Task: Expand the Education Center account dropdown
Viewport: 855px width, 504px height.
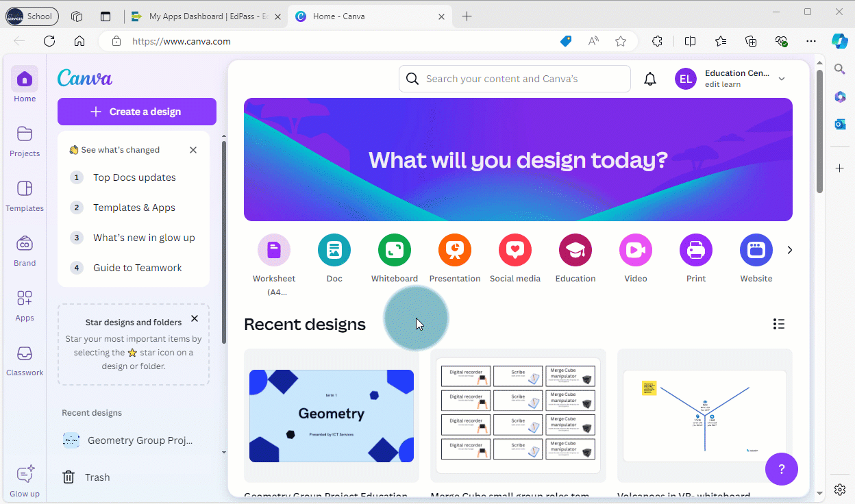Action: [782, 79]
